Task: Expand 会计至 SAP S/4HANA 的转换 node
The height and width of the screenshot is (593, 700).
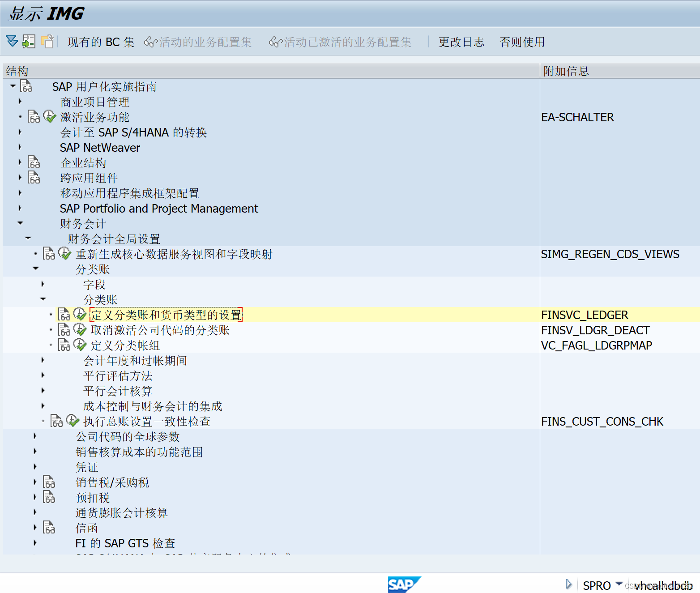Action: point(20,132)
